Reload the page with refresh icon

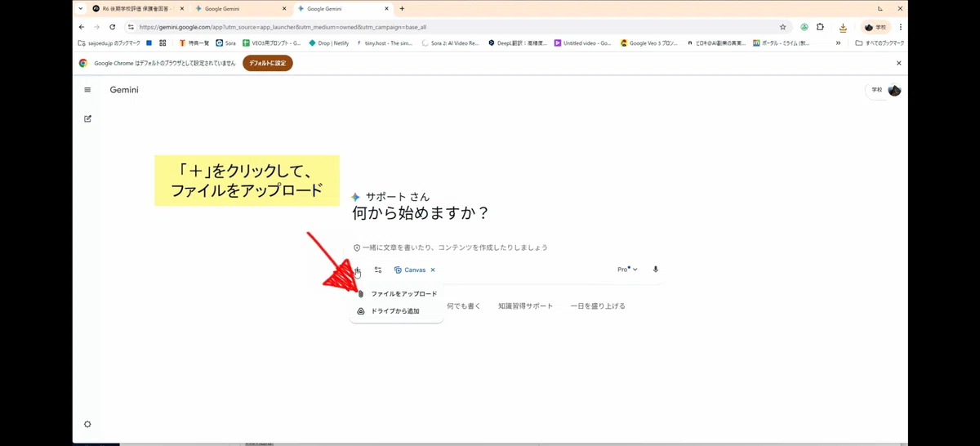tap(112, 27)
